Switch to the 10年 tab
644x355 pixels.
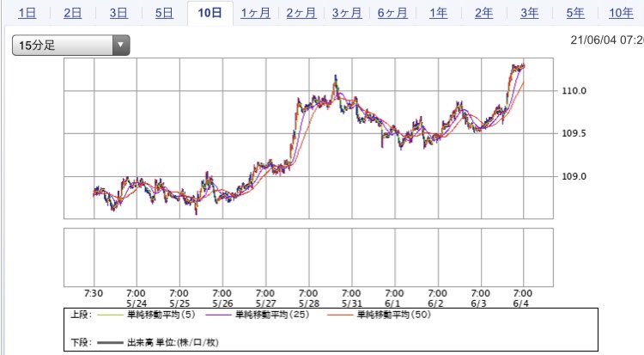621,13
